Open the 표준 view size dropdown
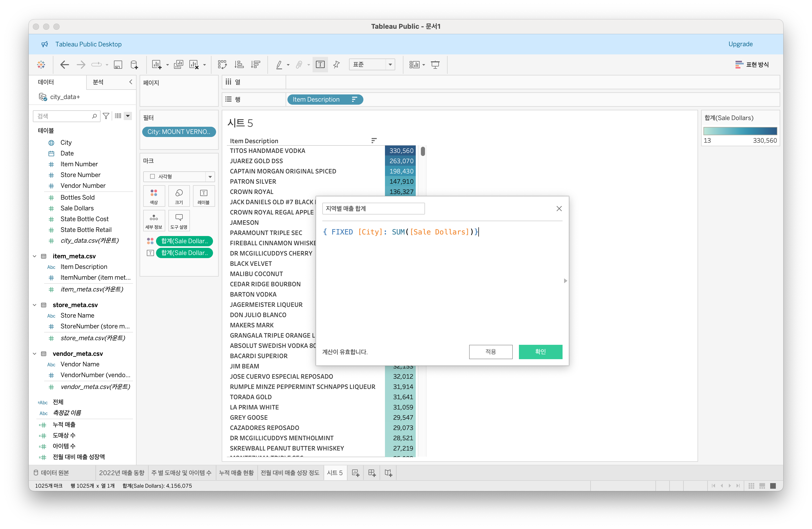The width and height of the screenshot is (812, 529). tap(372, 64)
